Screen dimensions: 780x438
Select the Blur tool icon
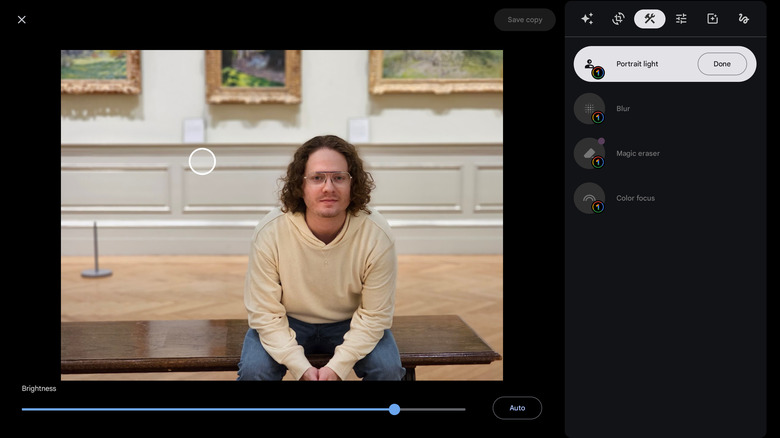589,109
